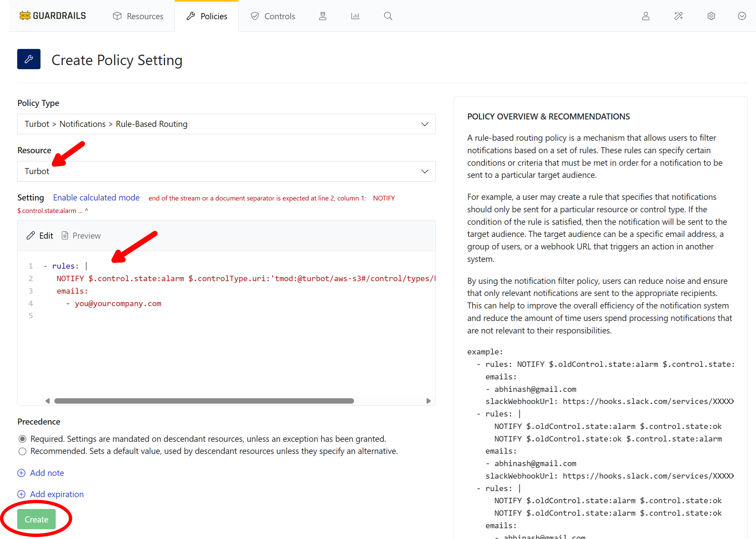Expand the chevron circle in navbar
756x539 pixels.
point(742,16)
